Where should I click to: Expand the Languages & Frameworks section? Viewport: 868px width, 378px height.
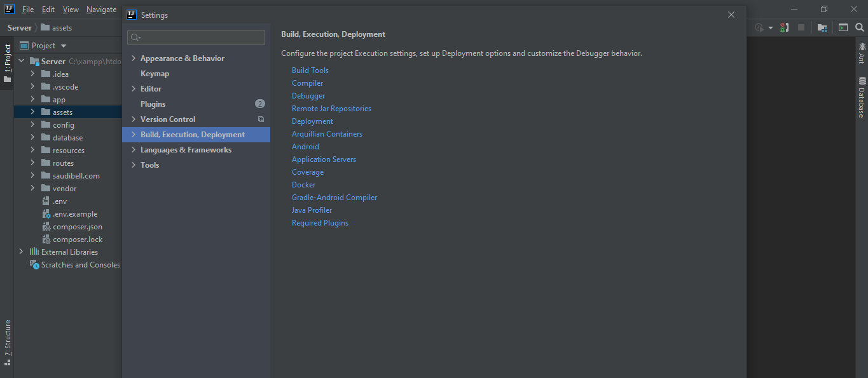(134, 150)
